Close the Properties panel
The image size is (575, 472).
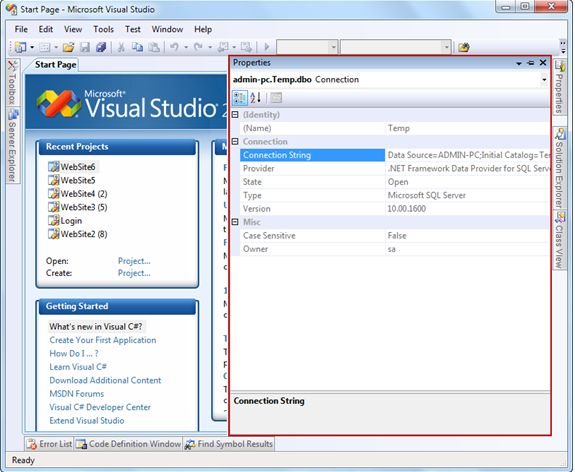pyautogui.click(x=543, y=63)
